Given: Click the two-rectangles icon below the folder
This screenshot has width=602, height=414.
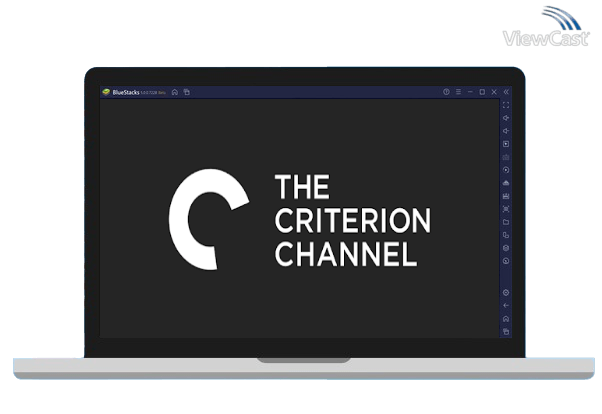Looking at the screenshot, I should coord(506,235).
